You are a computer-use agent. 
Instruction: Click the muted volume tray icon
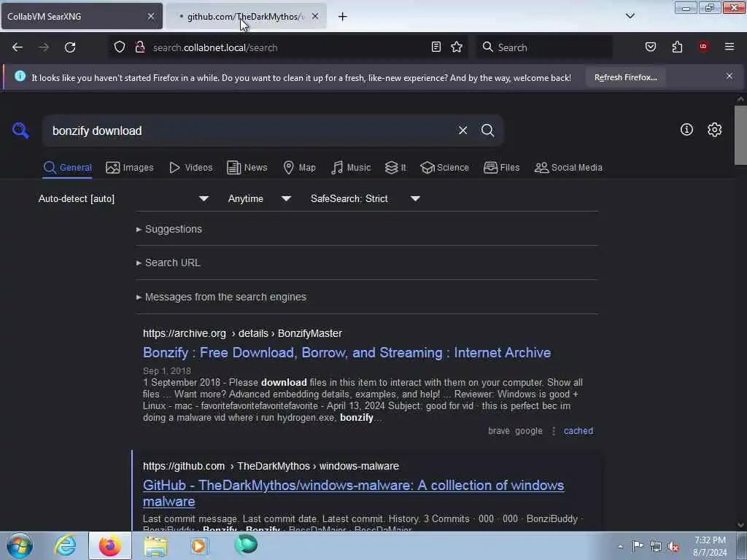coord(673,547)
